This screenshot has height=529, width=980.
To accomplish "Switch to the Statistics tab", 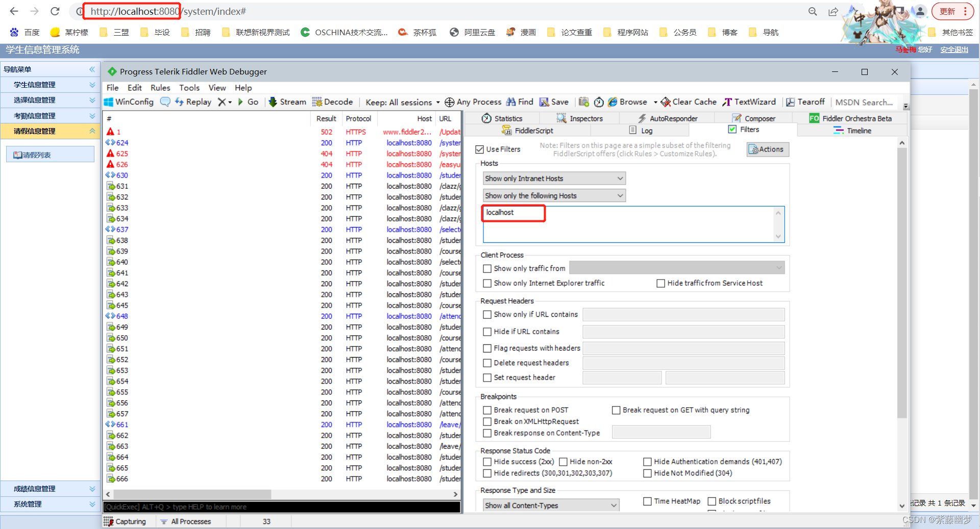I will coord(502,118).
